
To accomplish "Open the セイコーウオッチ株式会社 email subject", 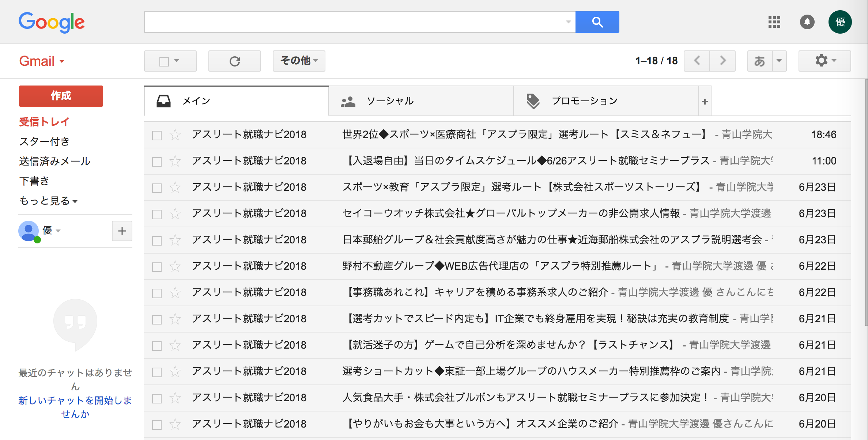I will (x=511, y=213).
